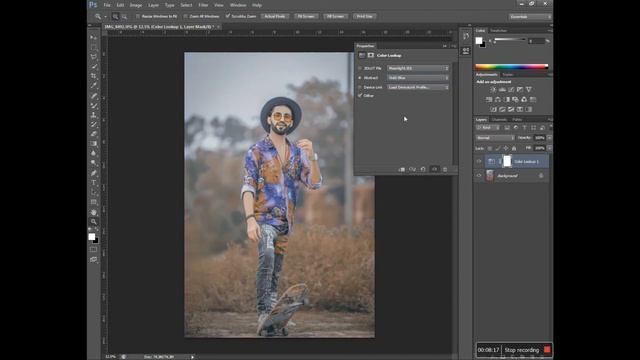This screenshot has width=640, height=360.
Task: Switch to the Paths tab
Action: coord(517,120)
